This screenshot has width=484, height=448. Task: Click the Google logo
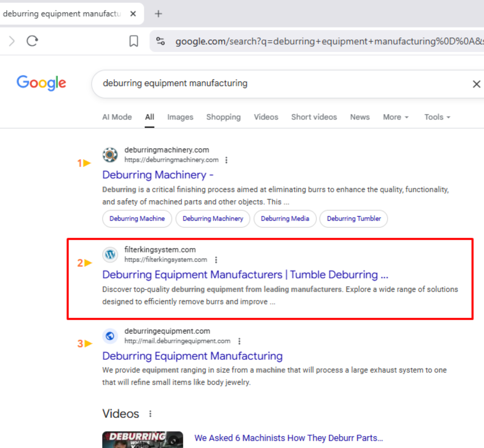pyautogui.click(x=41, y=83)
